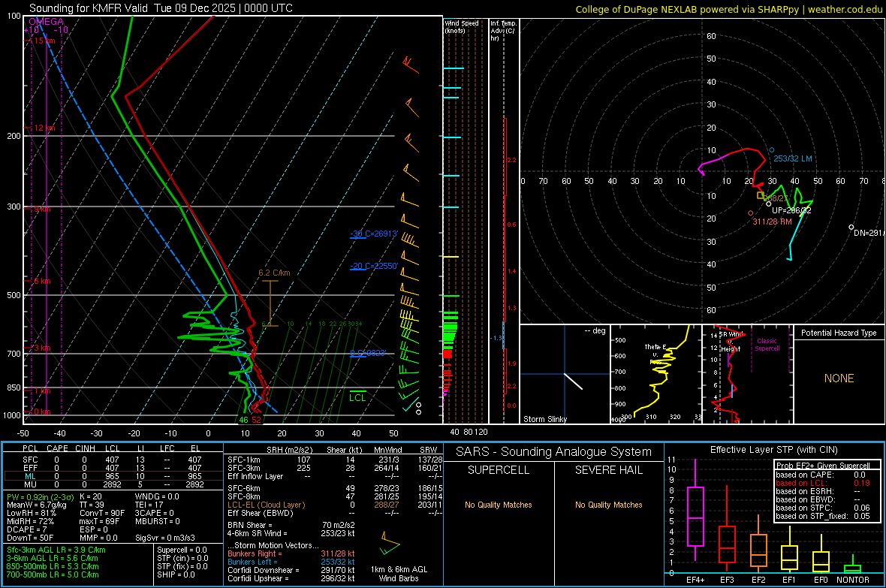Click the Theta-E v. Pres plot title

point(655,354)
